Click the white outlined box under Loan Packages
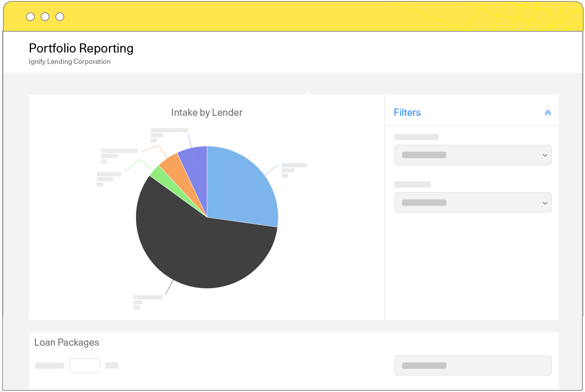Screen dimensions: 585x392 pos(85,366)
